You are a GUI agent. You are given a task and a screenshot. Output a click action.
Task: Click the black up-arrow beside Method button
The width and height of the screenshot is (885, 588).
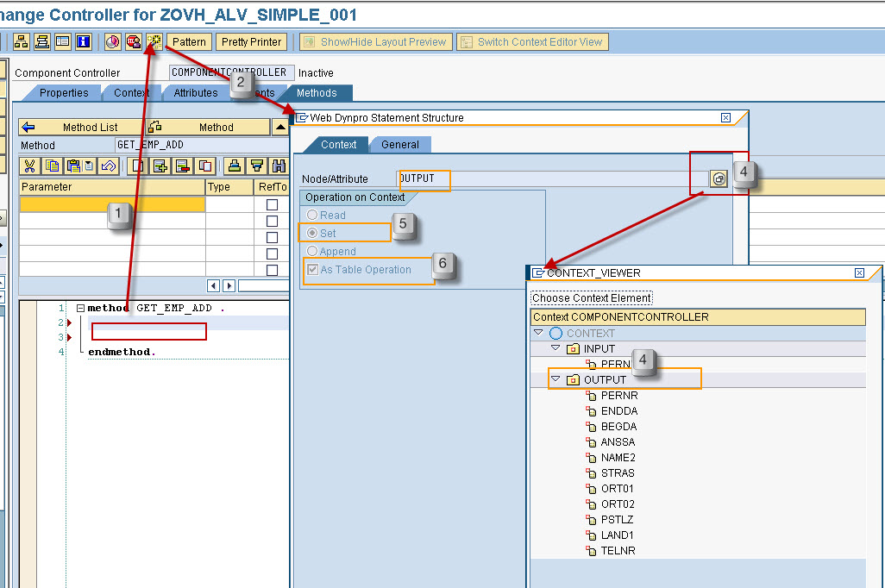[280, 127]
